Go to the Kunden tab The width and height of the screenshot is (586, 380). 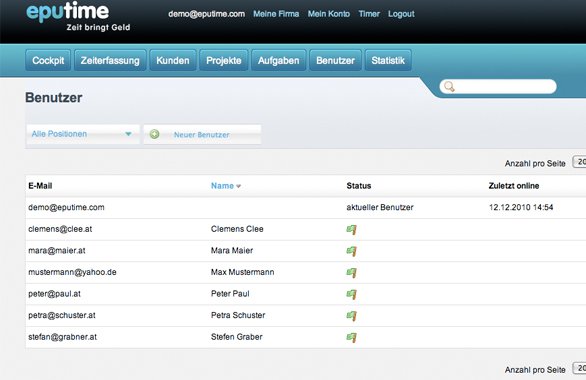coord(173,60)
